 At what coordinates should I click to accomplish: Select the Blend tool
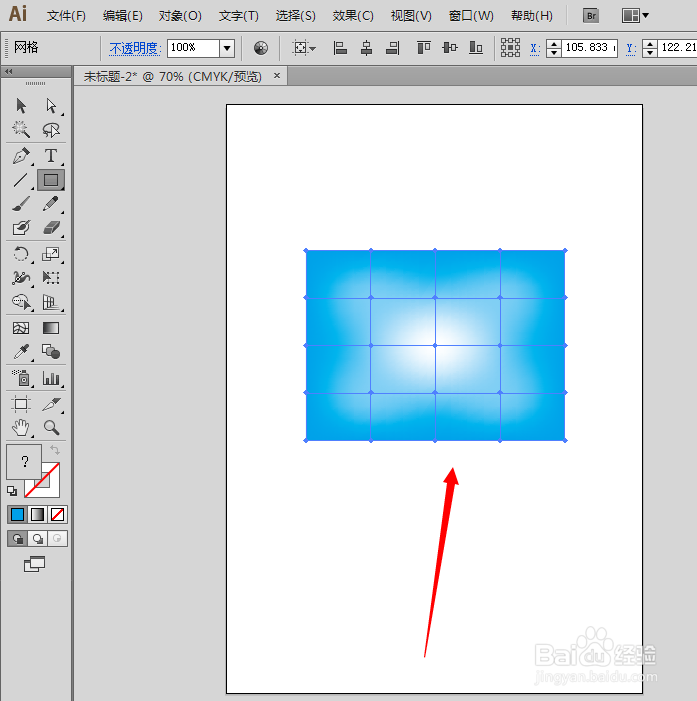51,352
